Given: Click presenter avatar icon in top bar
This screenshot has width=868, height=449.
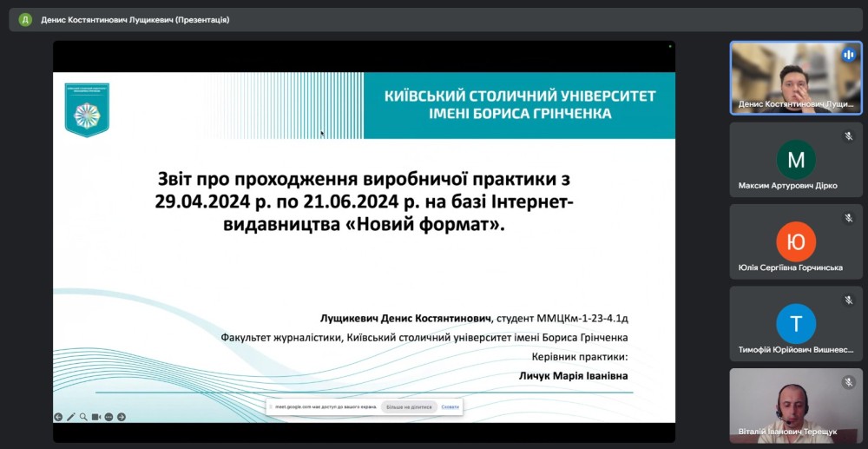Looking at the screenshot, I should (25, 19).
